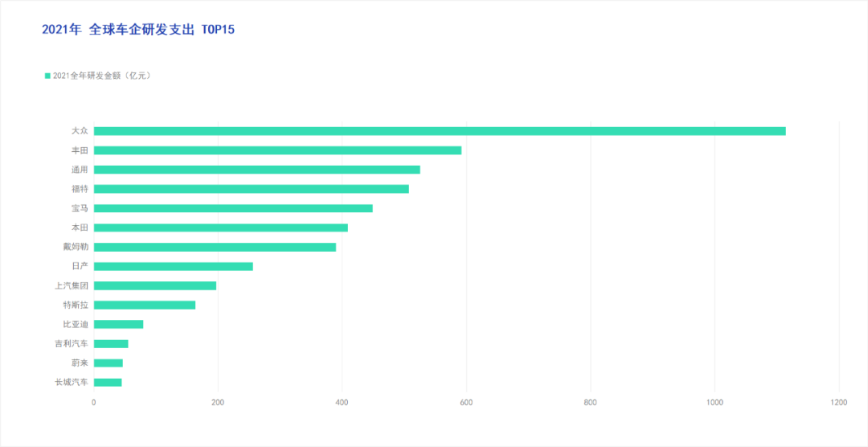The width and height of the screenshot is (868, 447).
Task: Click the 蔚来 axis label
Action: (80, 363)
